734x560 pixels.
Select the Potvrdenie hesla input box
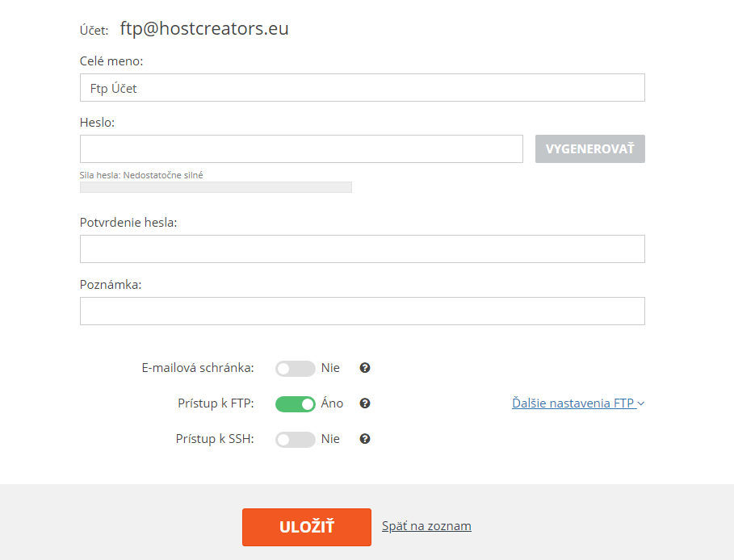tap(362, 249)
